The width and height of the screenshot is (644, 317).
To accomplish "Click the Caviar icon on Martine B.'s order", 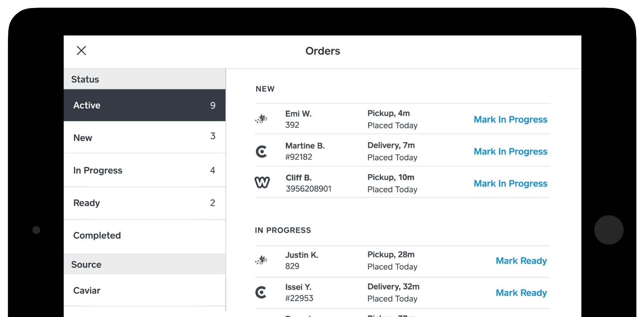I will point(262,151).
